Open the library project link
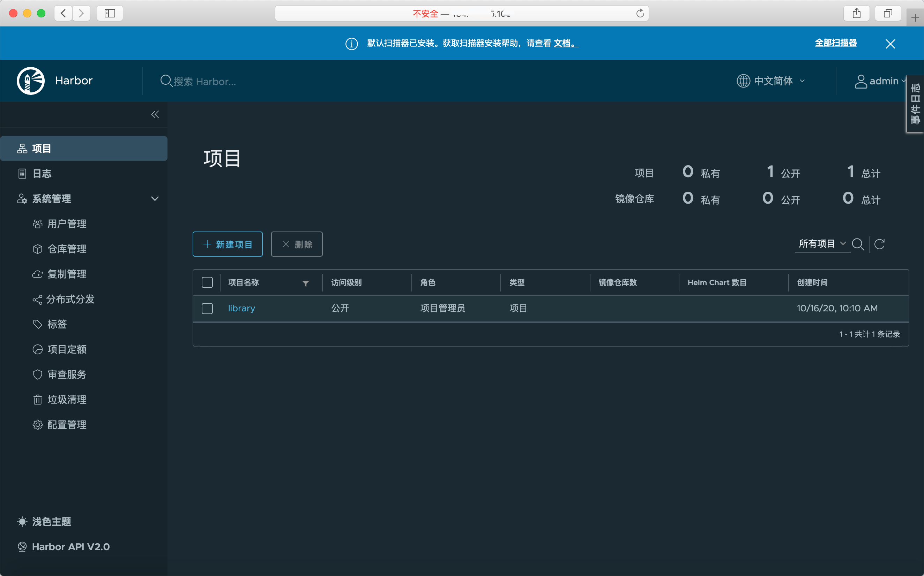 242,309
